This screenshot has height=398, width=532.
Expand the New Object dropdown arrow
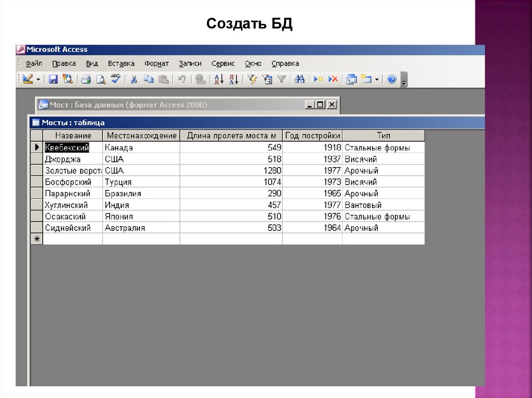tap(377, 80)
